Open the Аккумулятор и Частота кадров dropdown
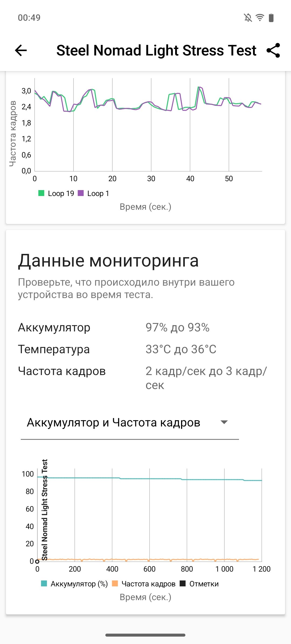The height and width of the screenshot is (644, 291). (114, 422)
